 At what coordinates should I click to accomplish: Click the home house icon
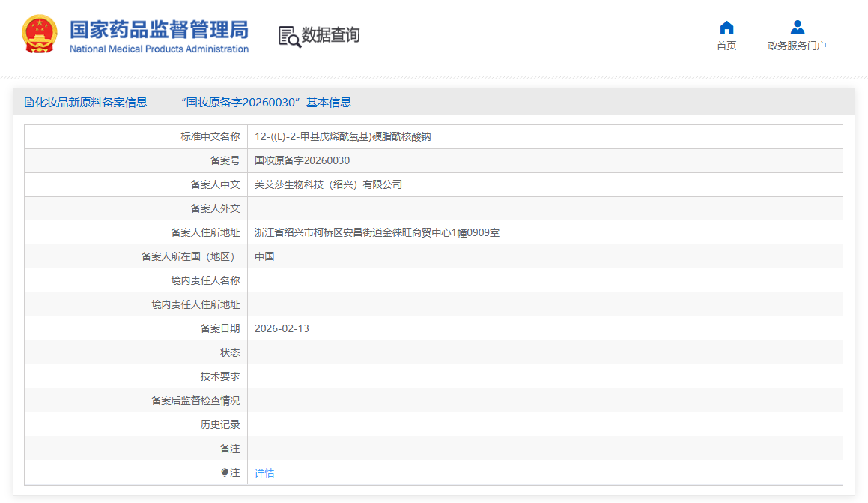[726, 28]
